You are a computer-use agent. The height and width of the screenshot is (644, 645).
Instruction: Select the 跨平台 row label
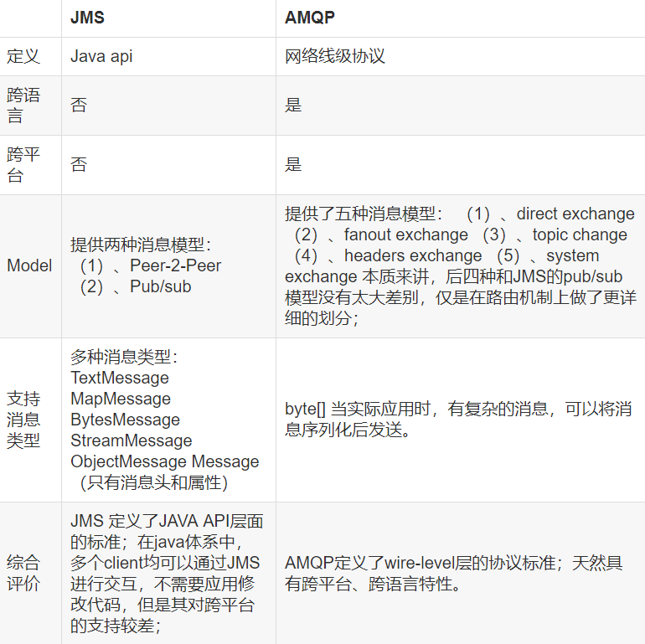pyautogui.click(x=23, y=165)
